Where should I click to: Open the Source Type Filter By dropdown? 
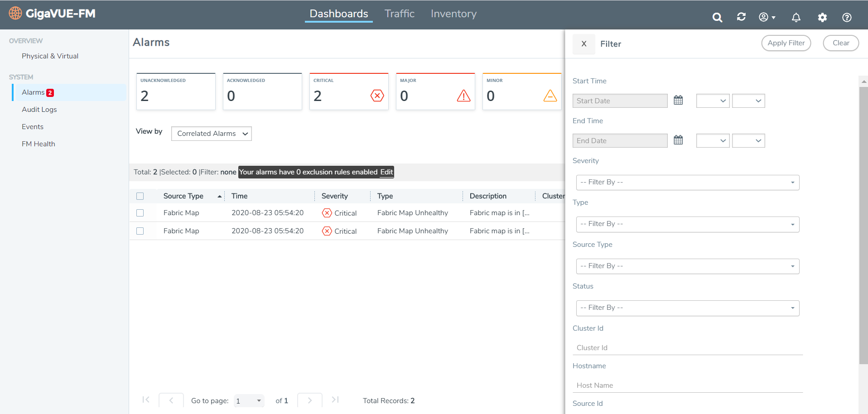pos(687,266)
